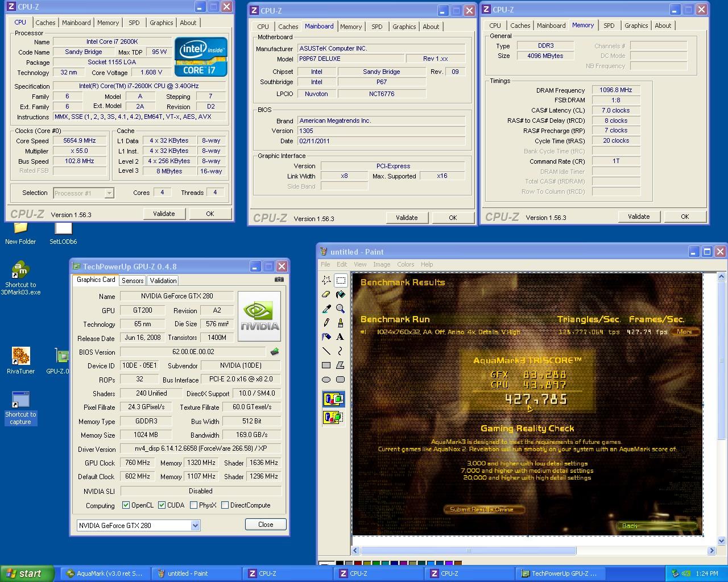The height and width of the screenshot is (582, 728).
Task: Choose the Fill With Color bucket tool
Action: pyautogui.click(x=340, y=294)
